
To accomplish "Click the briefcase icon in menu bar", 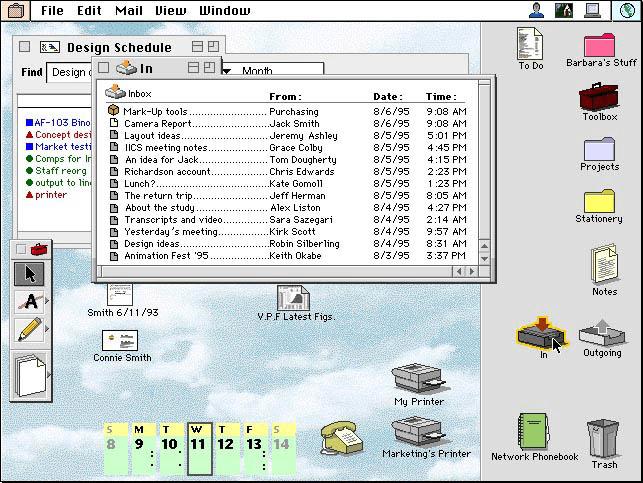I will (x=16, y=11).
